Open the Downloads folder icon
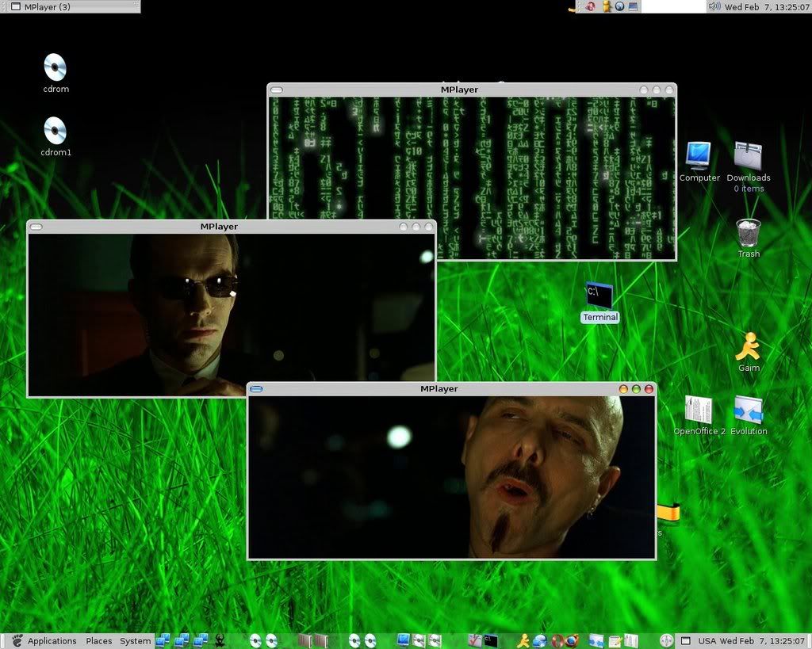The image size is (812, 649). (x=749, y=155)
